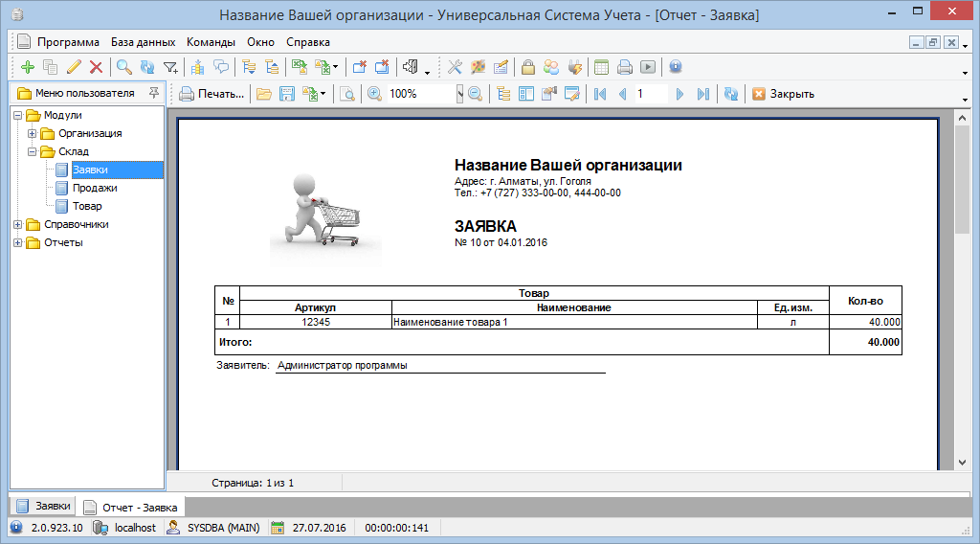The image size is (980, 544).
Task: Save the report with the floppy disk icon
Action: click(x=284, y=94)
